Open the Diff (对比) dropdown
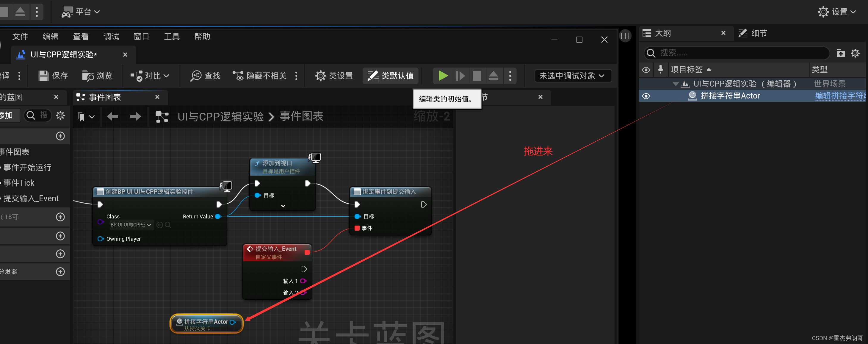The image size is (868, 344). (150, 76)
